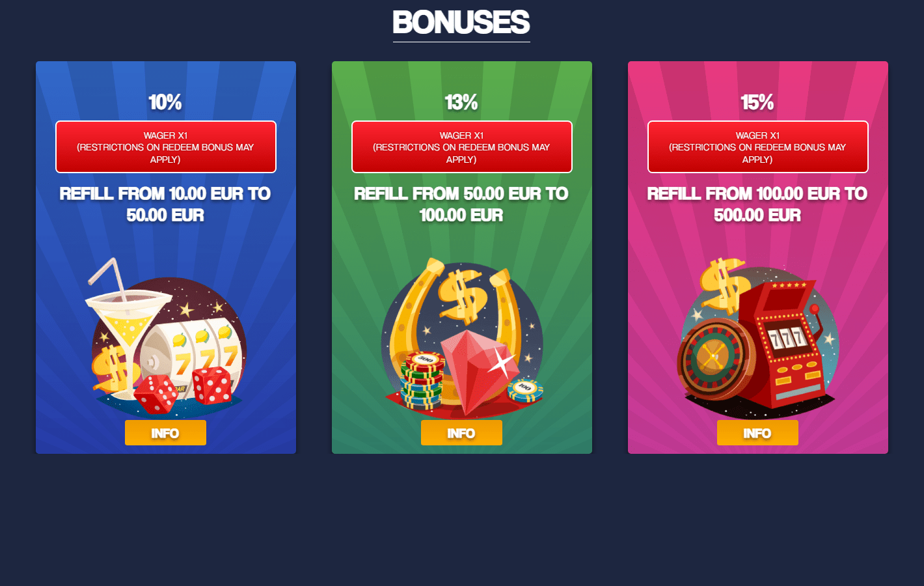The height and width of the screenshot is (586, 924).
Task: Click the red 777 slot machine graphic
Action: pyautogui.click(x=784, y=345)
